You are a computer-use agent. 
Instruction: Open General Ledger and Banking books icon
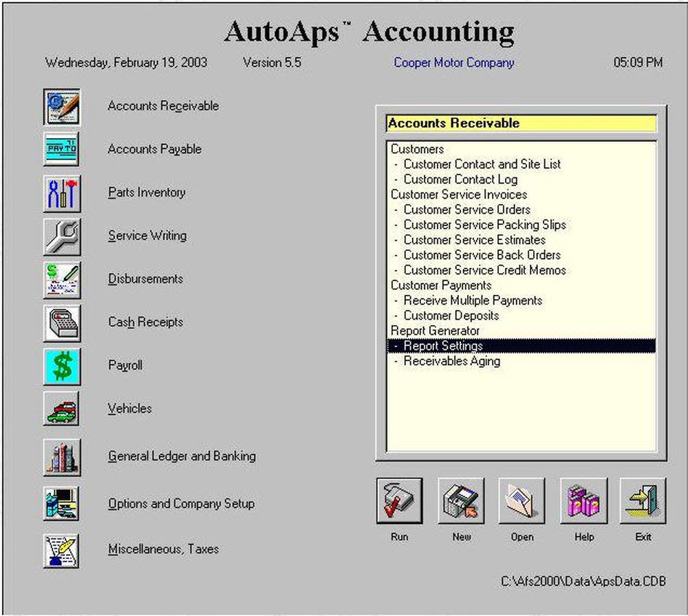coord(62,457)
